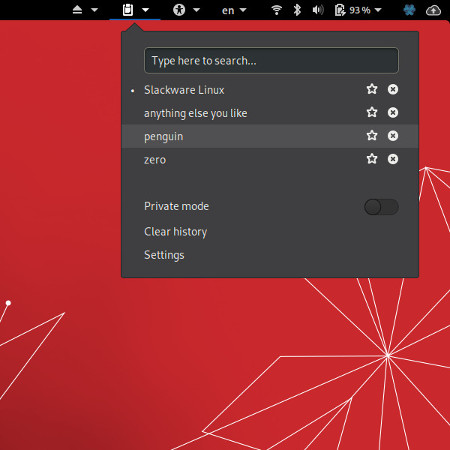This screenshot has width=450, height=450.
Task: Delete the 'Slackware Linux' entry
Action: coord(393,89)
